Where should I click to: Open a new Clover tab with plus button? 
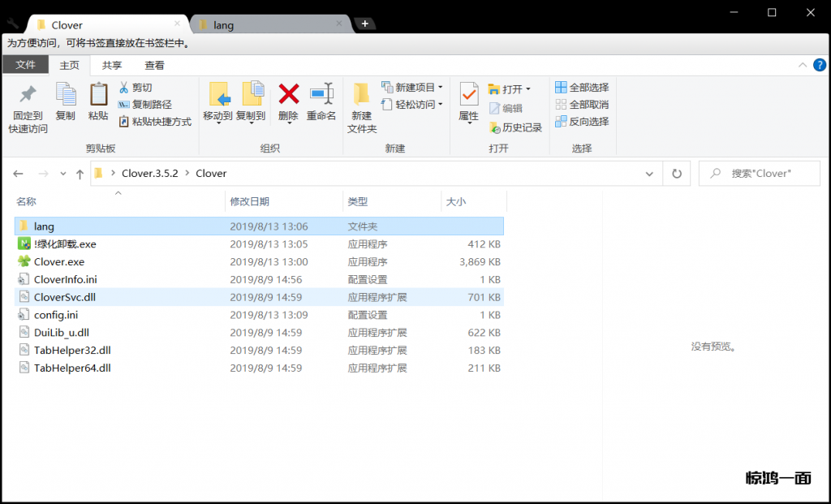click(x=364, y=24)
